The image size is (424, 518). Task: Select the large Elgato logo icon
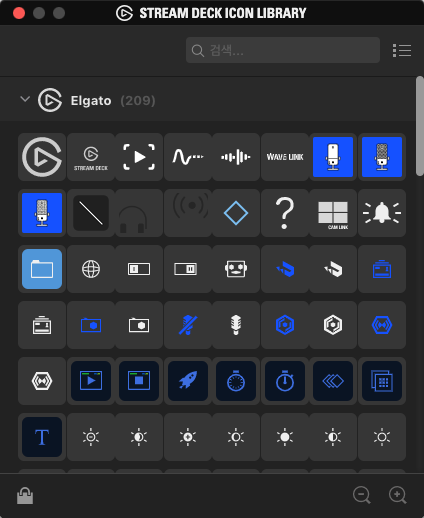[x=42, y=157]
